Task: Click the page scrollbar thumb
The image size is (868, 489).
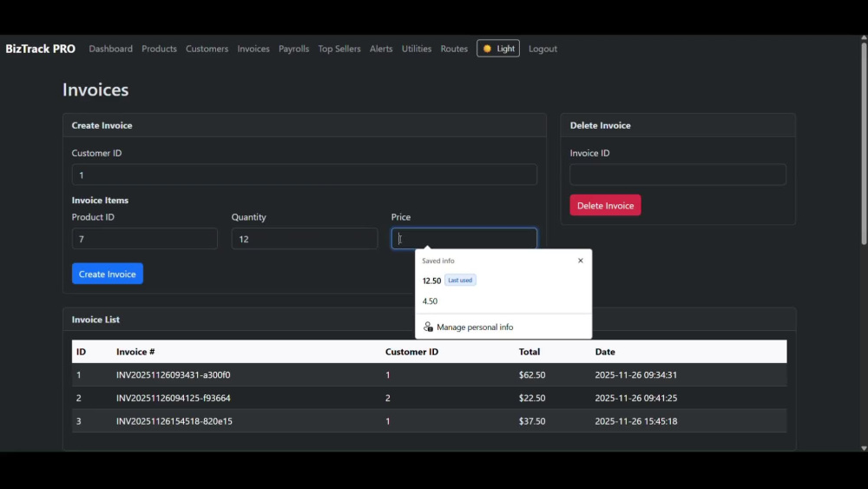Action: pyautogui.click(x=864, y=143)
